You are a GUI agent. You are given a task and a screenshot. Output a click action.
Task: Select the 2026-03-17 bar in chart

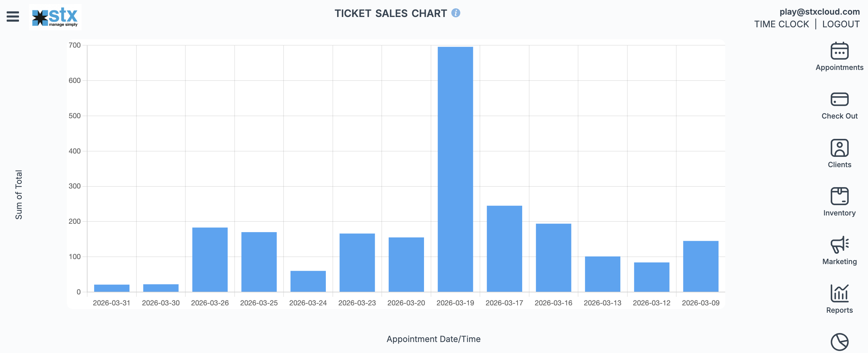click(505, 248)
